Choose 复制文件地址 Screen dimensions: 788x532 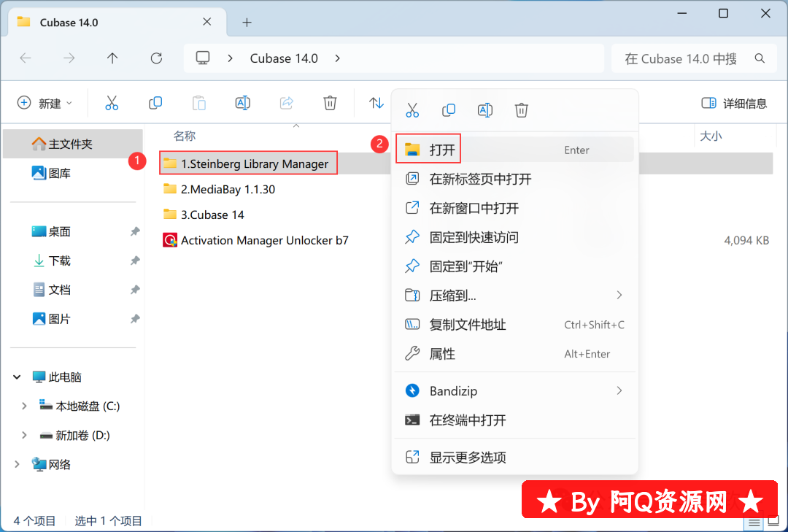[514, 325]
